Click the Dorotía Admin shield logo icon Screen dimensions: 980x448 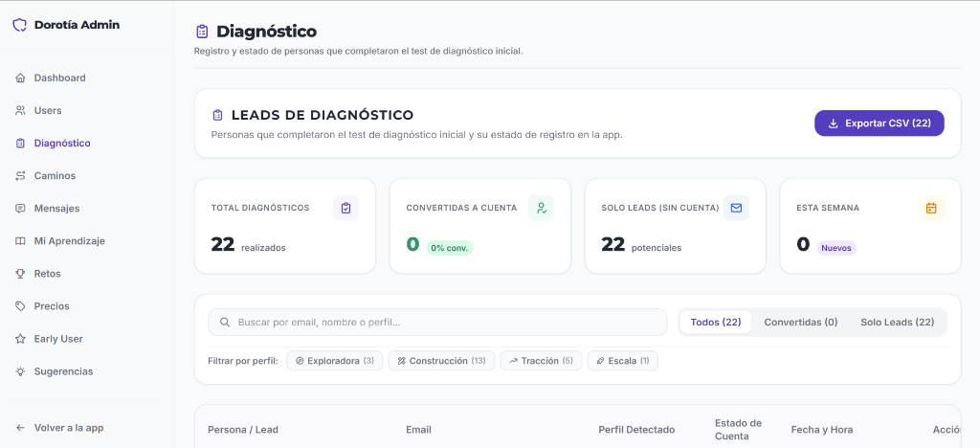[20, 25]
